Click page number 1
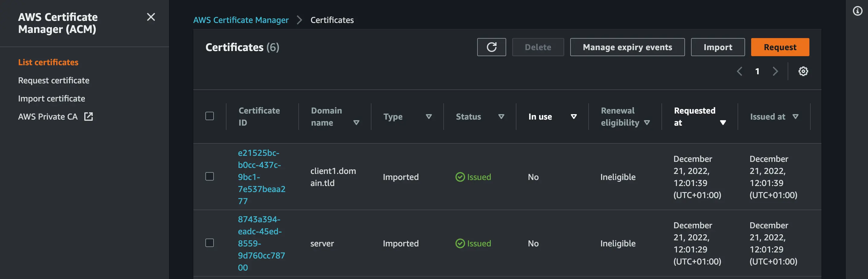The width and height of the screenshot is (868, 279). (x=757, y=72)
